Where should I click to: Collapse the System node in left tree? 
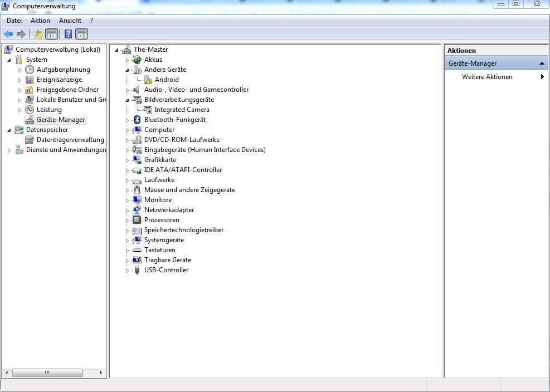pos(9,60)
